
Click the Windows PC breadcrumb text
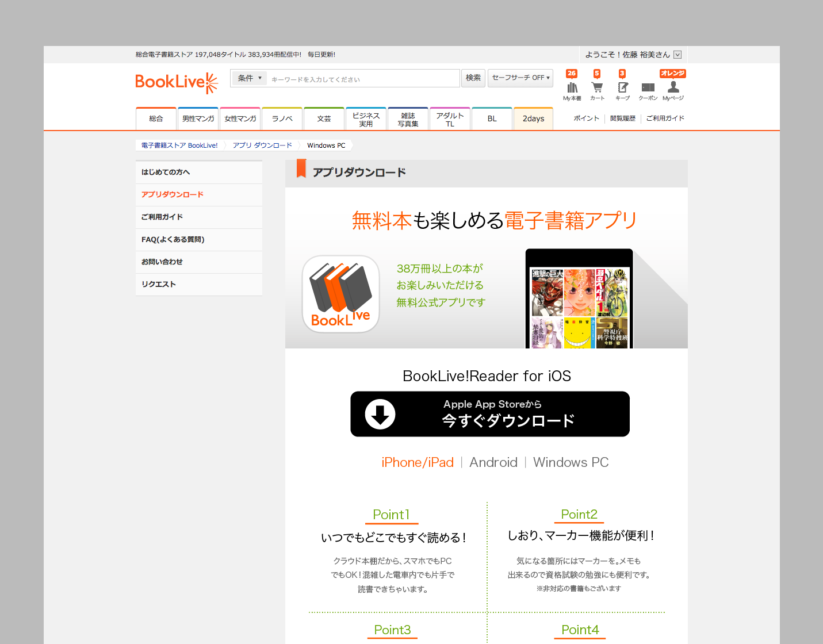pos(326,145)
